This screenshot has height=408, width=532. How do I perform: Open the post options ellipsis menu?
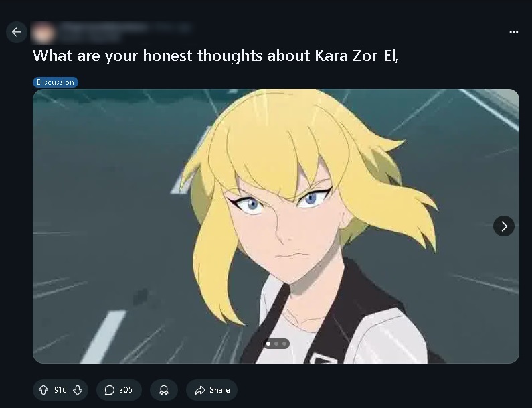click(513, 32)
